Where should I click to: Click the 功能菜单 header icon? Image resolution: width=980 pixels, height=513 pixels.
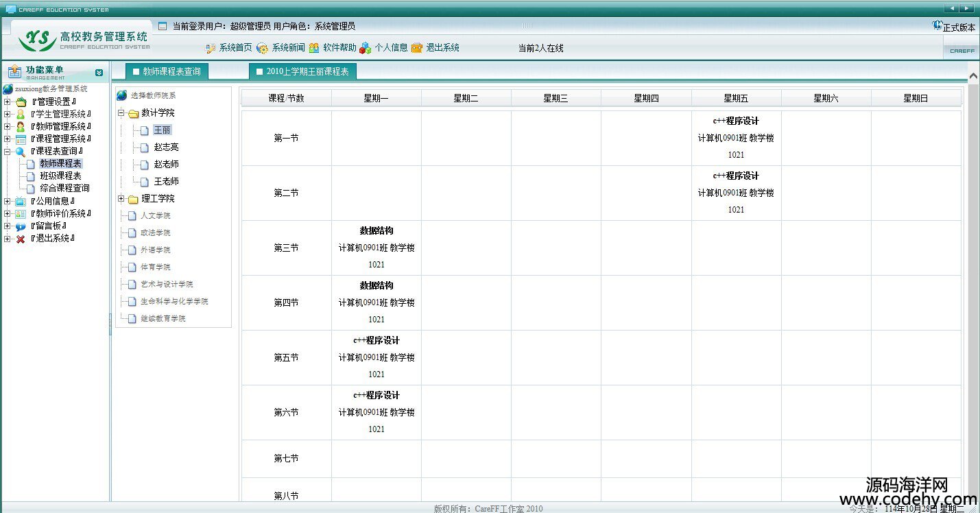(x=14, y=71)
